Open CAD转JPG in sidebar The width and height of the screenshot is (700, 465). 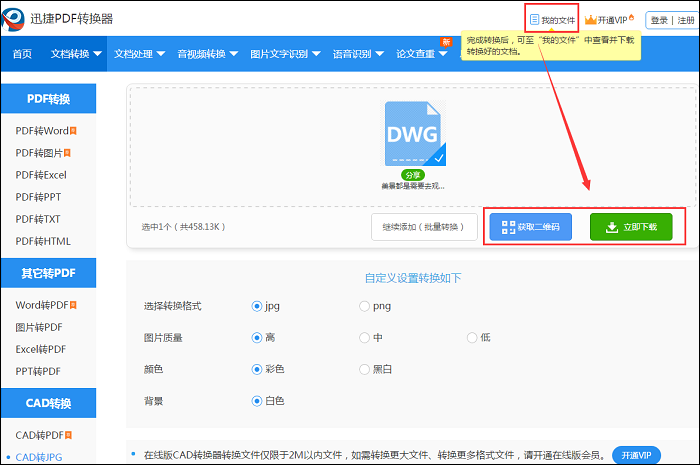pyautogui.click(x=39, y=457)
